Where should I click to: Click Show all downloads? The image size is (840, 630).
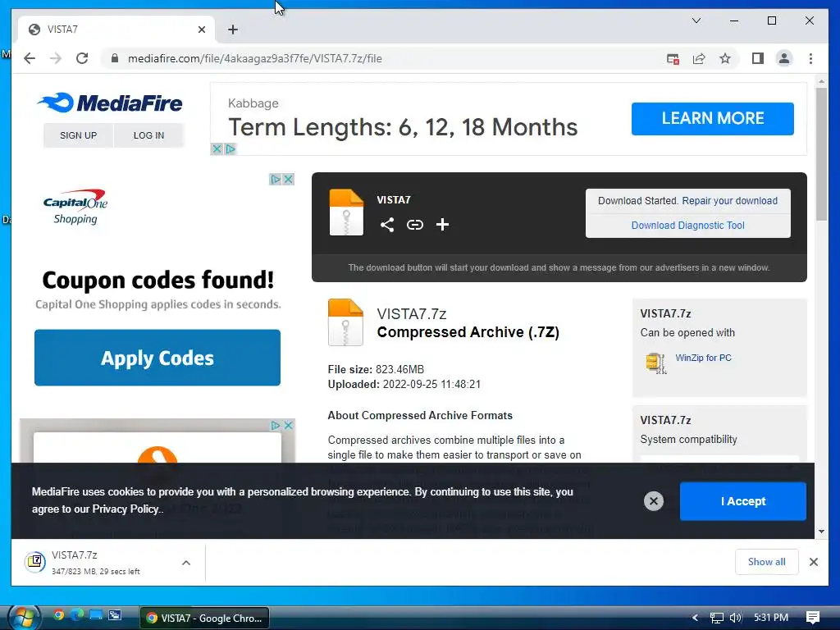coord(767,561)
